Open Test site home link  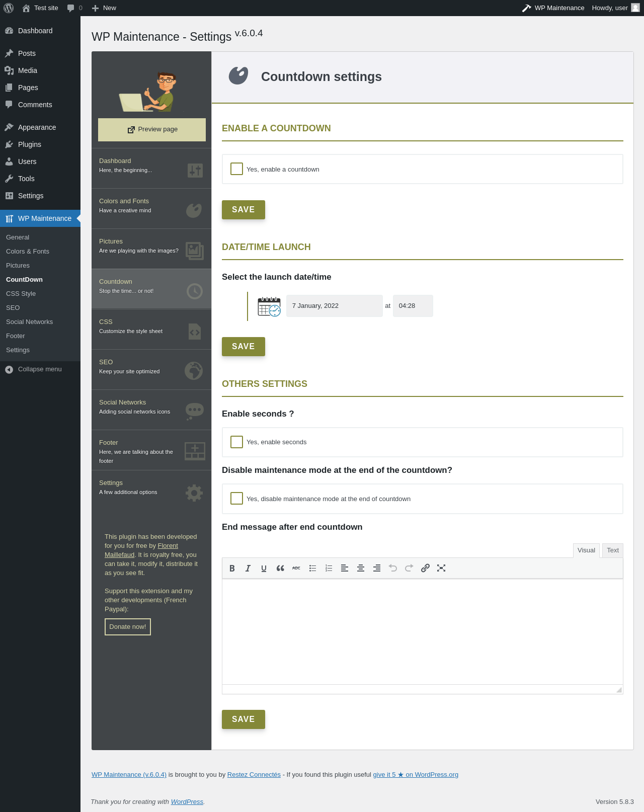pos(40,8)
